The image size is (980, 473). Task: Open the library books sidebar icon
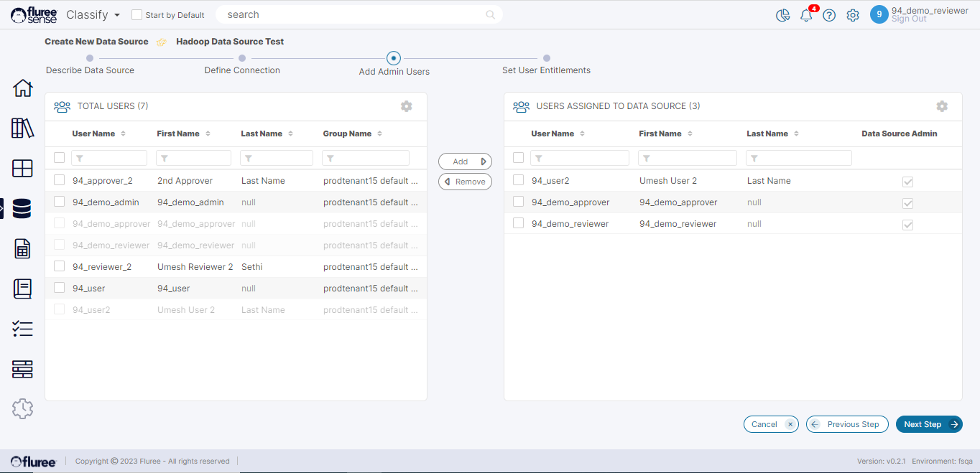22,128
